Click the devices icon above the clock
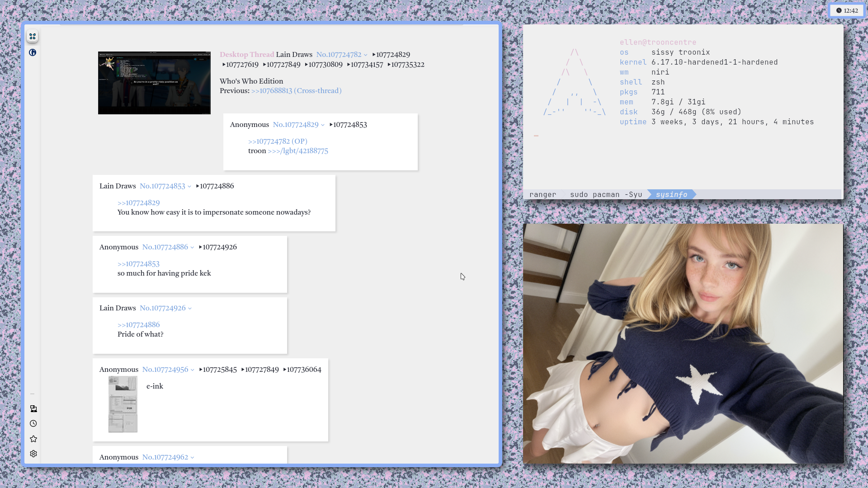The width and height of the screenshot is (868, 488). click(x=33, y=408)
